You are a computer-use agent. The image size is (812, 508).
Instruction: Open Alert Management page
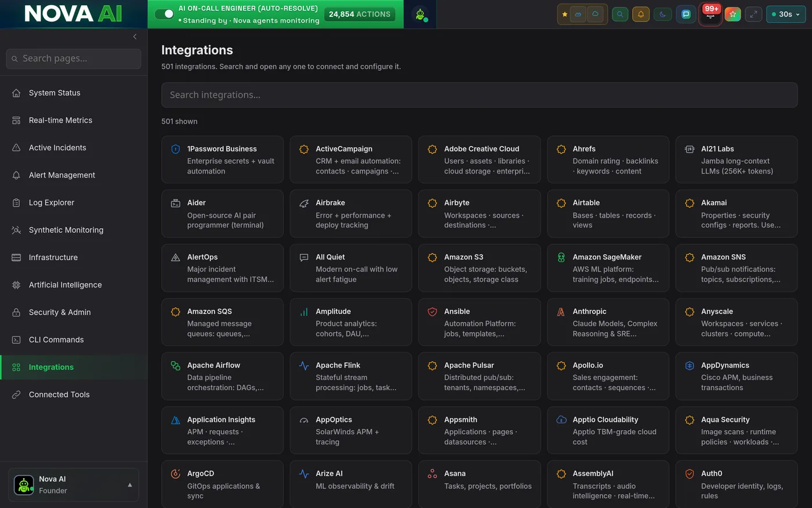coord(74,175)
